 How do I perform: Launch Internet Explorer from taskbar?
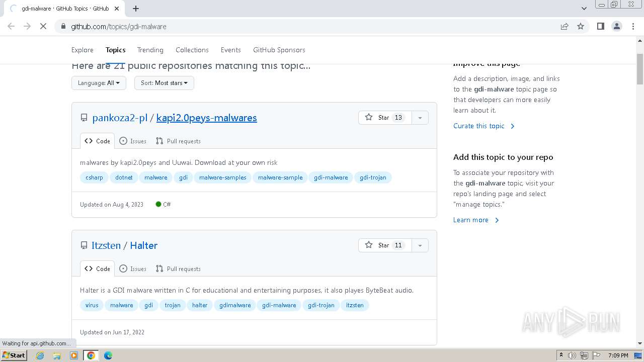[x=40, y=355]
